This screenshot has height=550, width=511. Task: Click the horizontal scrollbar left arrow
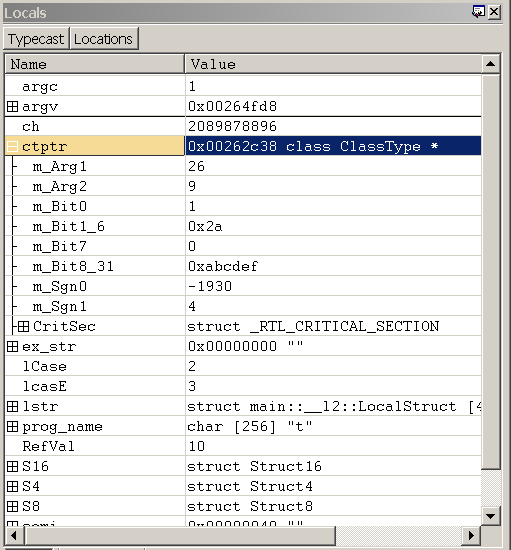coord(14,536)
